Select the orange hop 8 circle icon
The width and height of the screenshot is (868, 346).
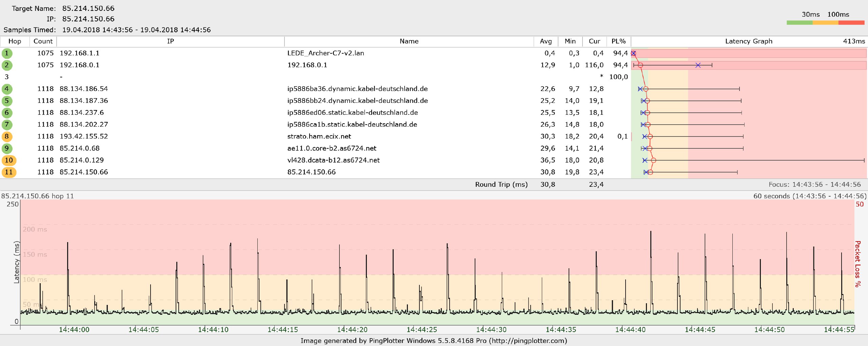7,136
